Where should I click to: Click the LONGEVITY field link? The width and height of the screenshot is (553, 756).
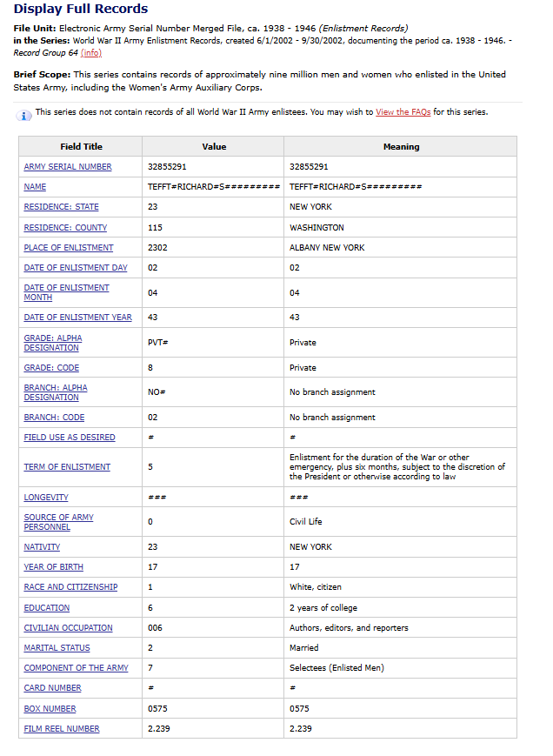[x=46, y=498]
